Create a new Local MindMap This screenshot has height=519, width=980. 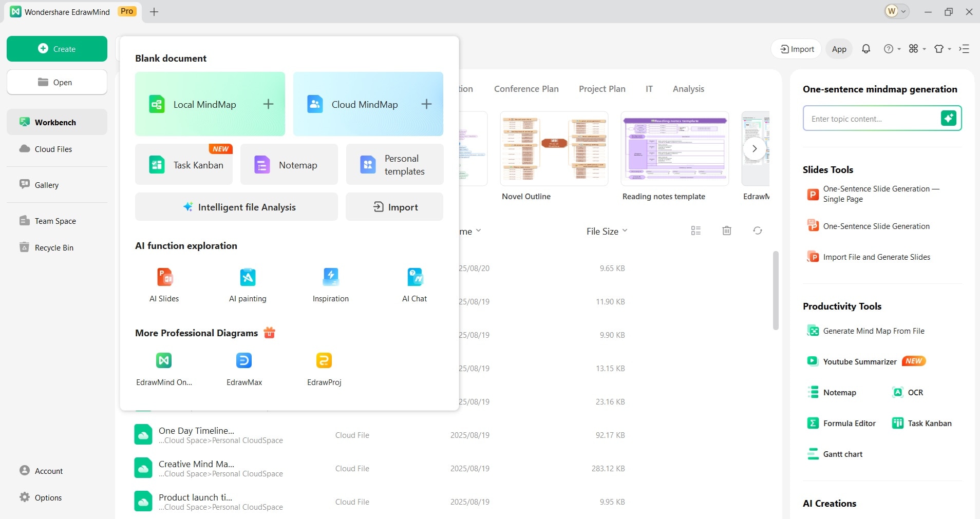(x=210, y=104)
